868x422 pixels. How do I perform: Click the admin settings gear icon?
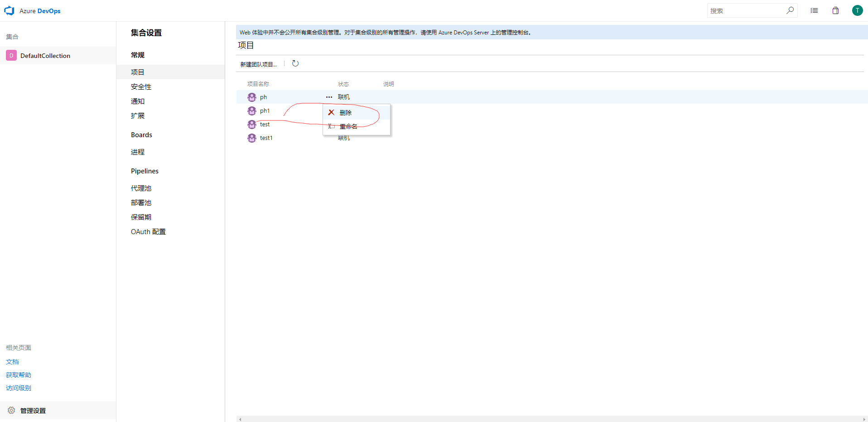(11, 410)
